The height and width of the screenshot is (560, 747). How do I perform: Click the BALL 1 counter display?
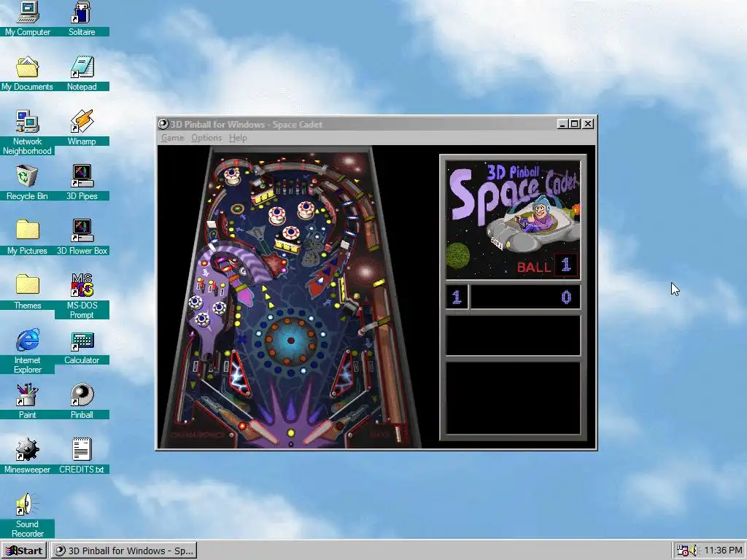pos(547,265)
